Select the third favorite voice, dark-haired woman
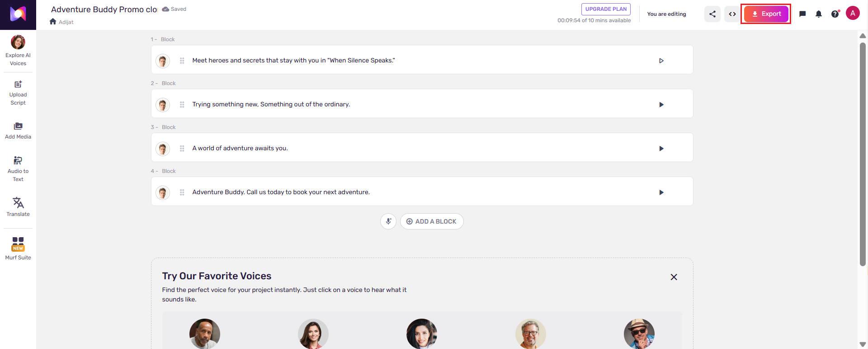Image resolution: width=868 pixels, height=349 pixels. (422, 334)
